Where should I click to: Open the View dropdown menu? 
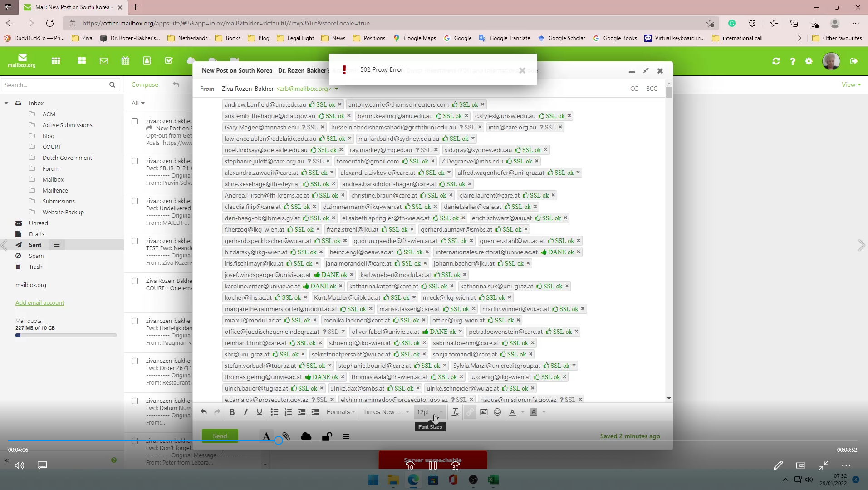click(851, 84)
